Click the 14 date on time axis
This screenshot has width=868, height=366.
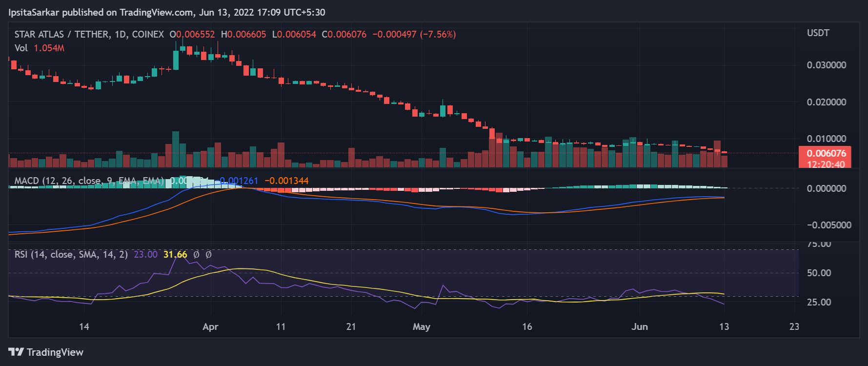click(84, 326)
